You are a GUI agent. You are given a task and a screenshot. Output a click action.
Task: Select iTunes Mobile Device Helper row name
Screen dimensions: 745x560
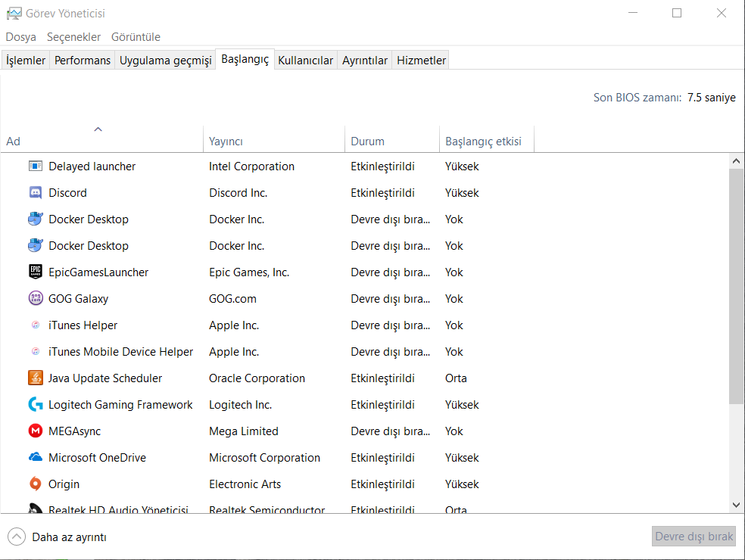coord(120,351)
